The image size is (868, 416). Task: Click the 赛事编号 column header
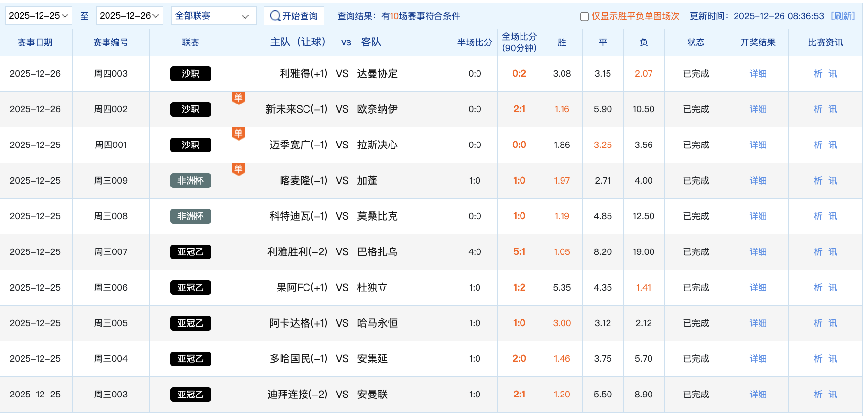(110, 42)
